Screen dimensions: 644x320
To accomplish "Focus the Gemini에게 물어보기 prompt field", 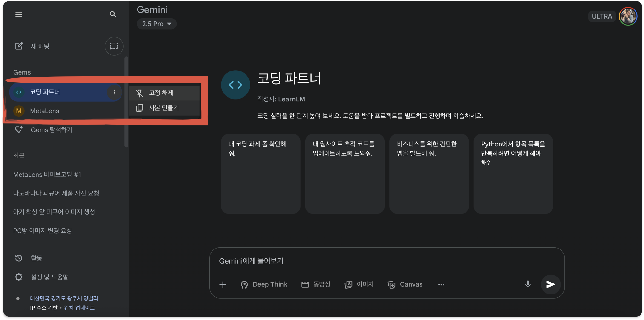I will [387, 261].
